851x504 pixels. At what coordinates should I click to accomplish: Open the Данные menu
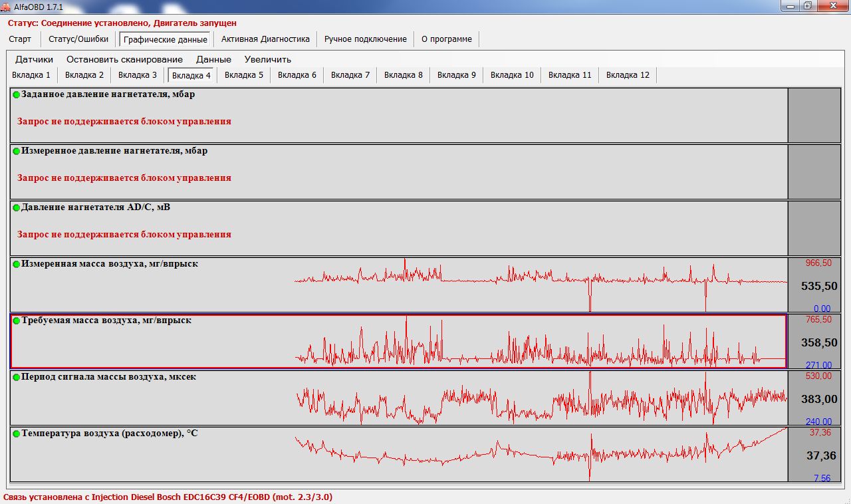coord(213,59)
